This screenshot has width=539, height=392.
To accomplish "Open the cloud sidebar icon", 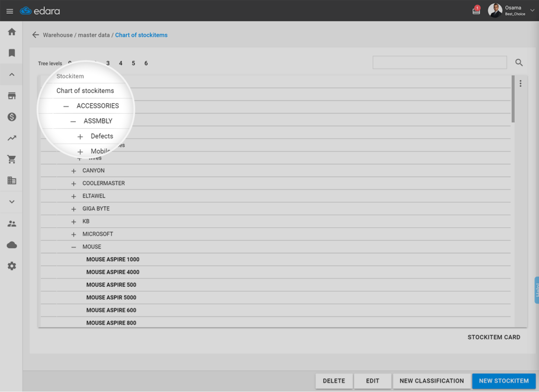I will click(x=12, y=245).
